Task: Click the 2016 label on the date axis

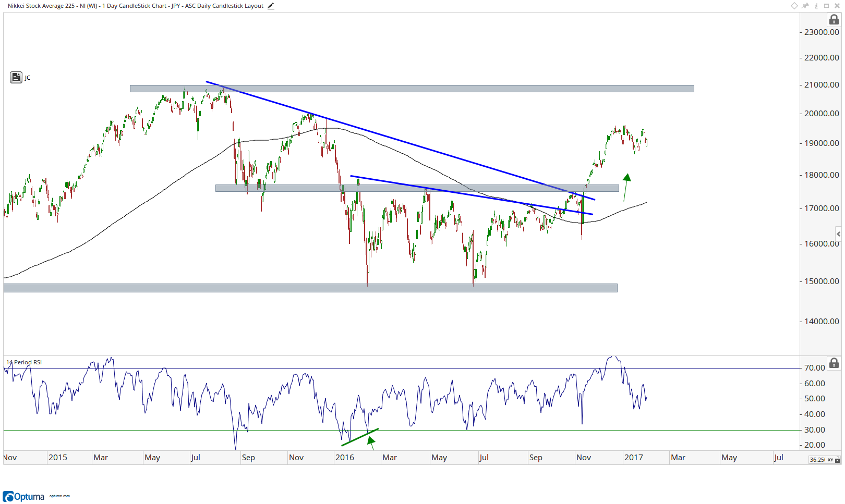Action: pyautogui.click(x=345, y=457)
